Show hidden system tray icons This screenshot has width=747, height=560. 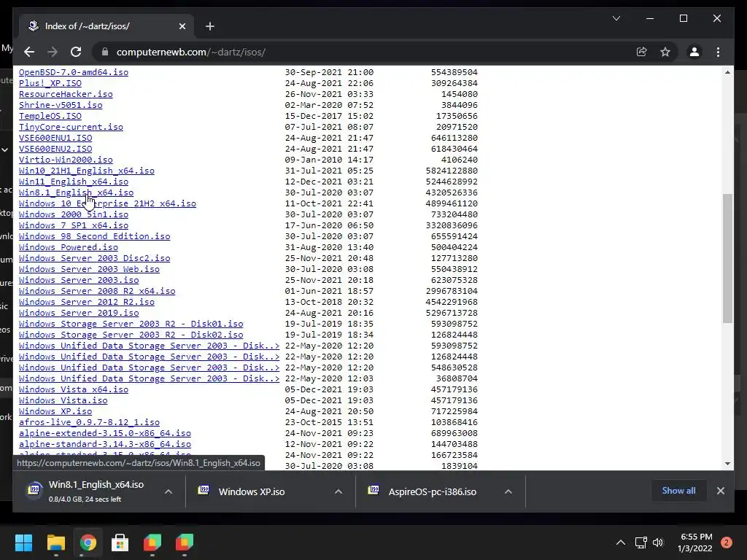pyautogui.click(x=620, y=542)
